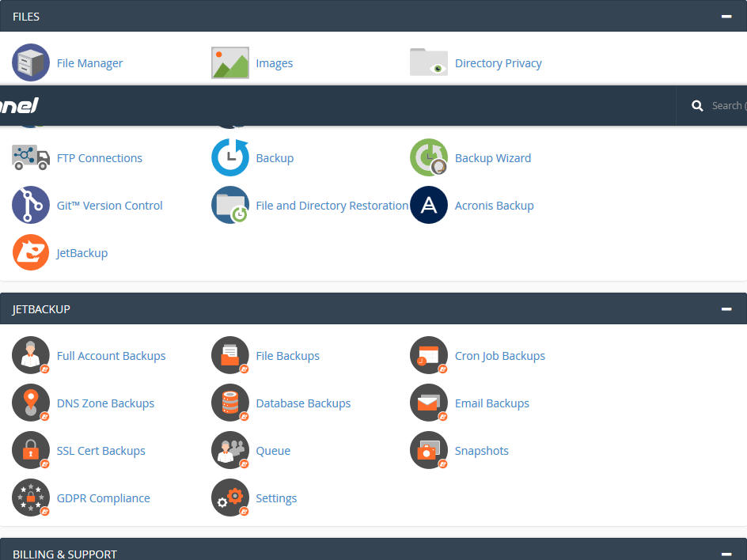Viewport: 747px width, 560px height.
Task: Open the SSL Cert Backups link
Action: click(101, 451)
